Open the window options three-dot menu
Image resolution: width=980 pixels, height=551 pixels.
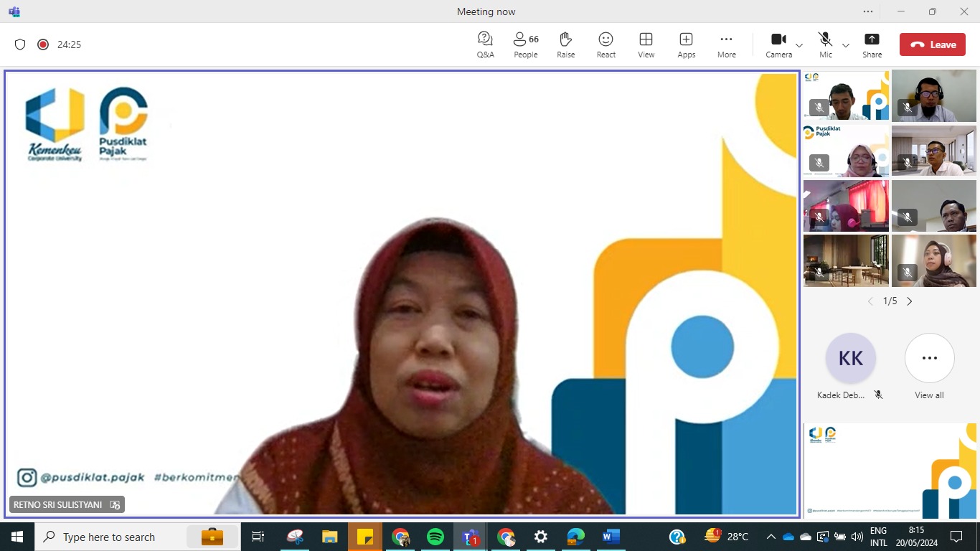click(867, 11)
